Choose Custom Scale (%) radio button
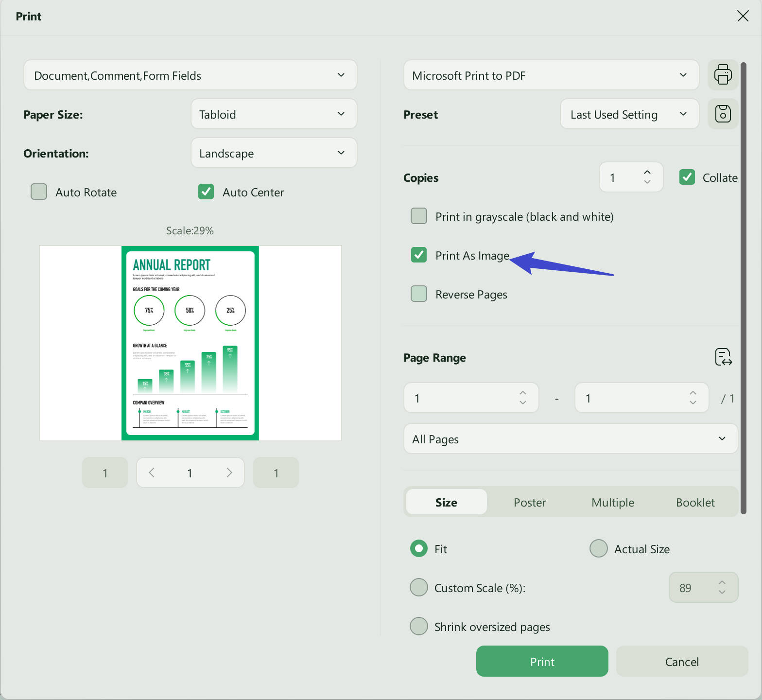The height and width of the screenshot is (700, 762). click(x=419, y=587)
